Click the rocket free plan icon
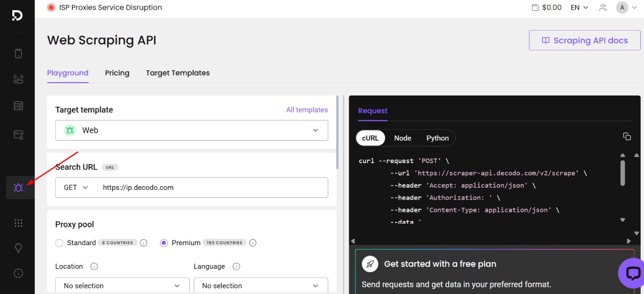Screen dimensions: 644x294 (x=370, y=264)
